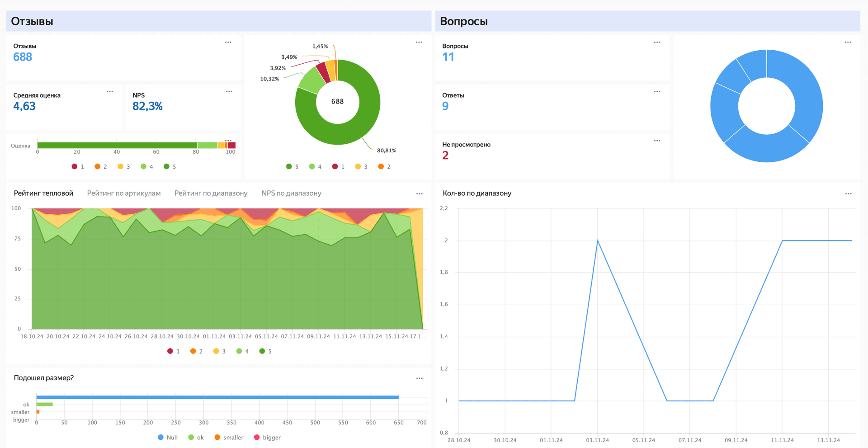Click the average rating value 4,63

pos(24,106)
